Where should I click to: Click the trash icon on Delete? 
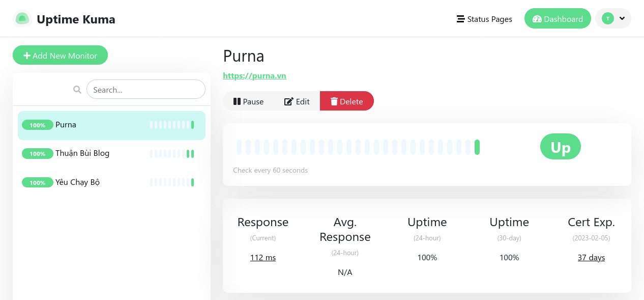(334, 101)
